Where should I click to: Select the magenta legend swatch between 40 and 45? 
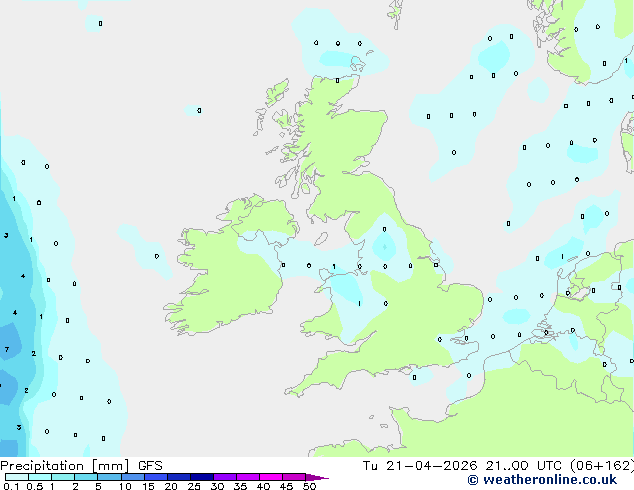[271, 477]
